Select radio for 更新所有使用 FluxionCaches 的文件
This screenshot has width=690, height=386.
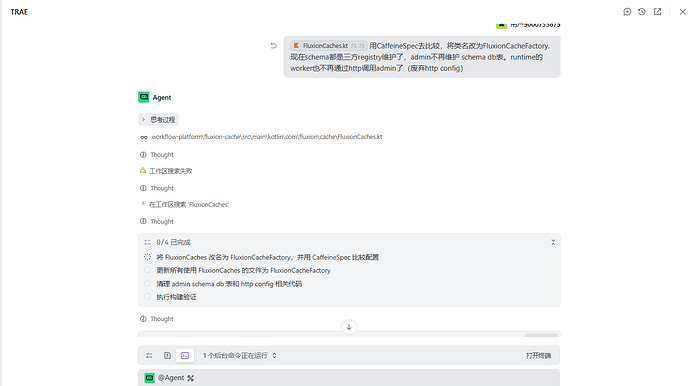(147, 270)
